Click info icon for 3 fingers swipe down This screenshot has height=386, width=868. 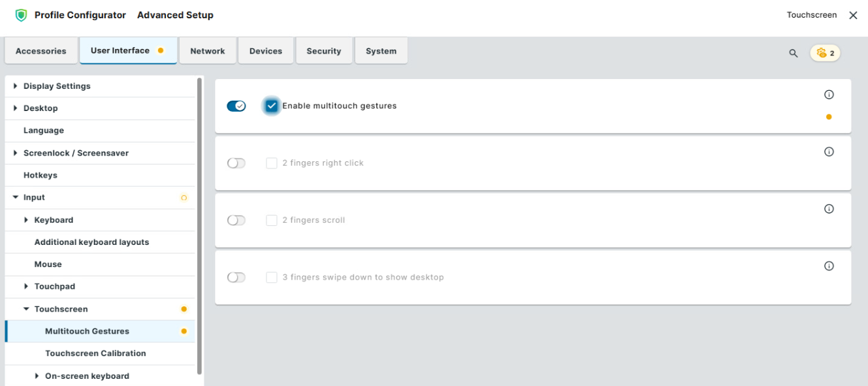click(x=829, y=266)
